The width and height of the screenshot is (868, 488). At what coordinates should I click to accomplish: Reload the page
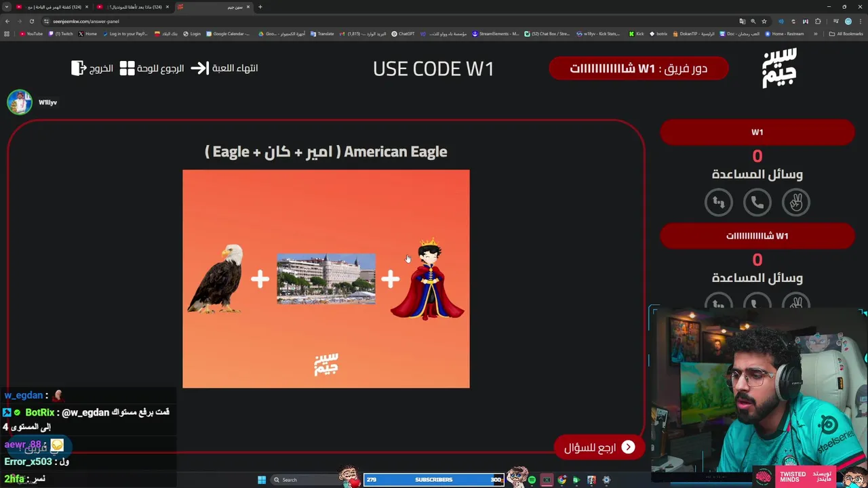31,21
